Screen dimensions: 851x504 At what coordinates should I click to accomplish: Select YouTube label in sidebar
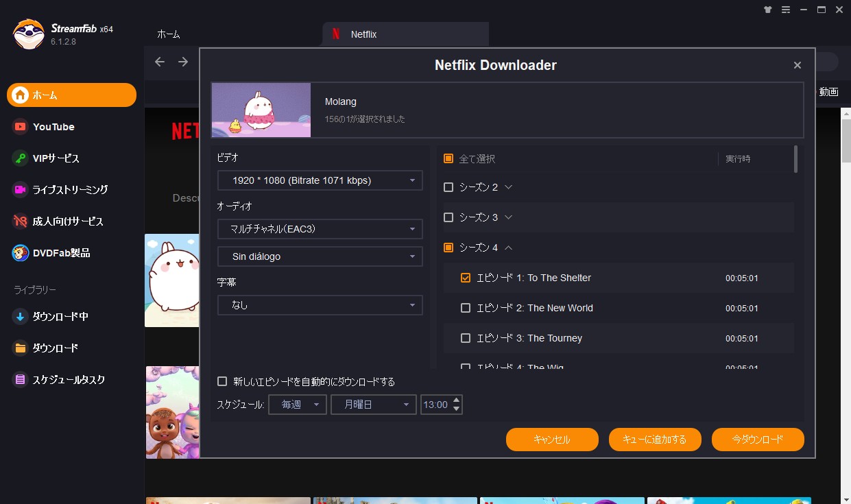[x=53, y=127]
